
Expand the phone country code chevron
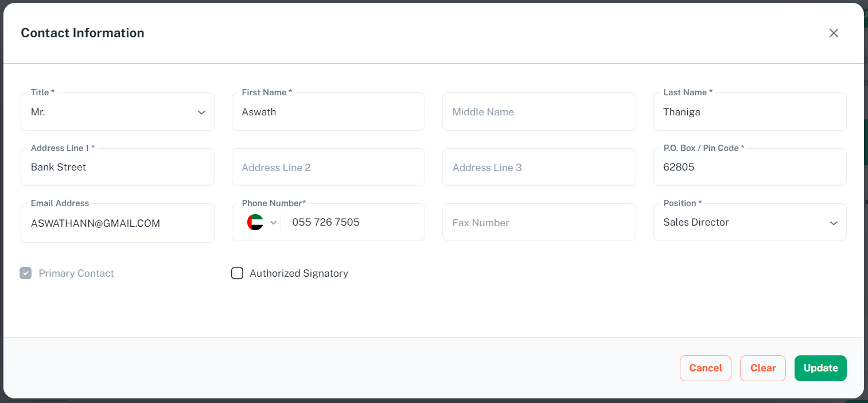[273, 223]
